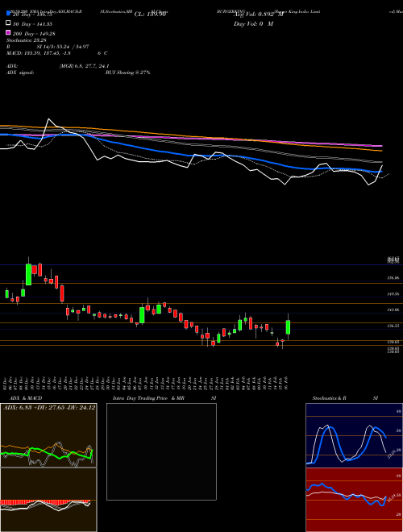Click the 'CL: 139.90' closing price label
Viewport: 403px width, 532px height.
coord(150,15)
